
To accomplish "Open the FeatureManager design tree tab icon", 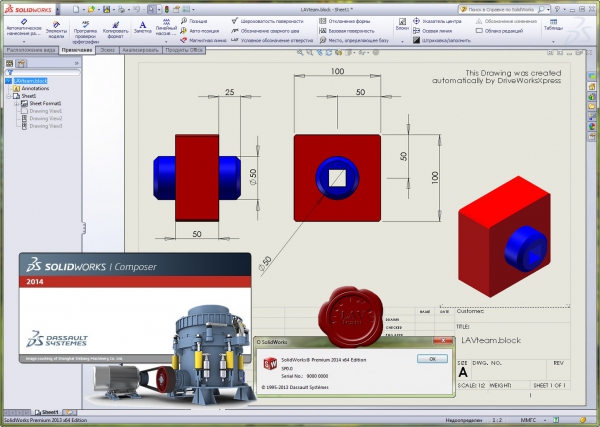I will click(10, 63).
